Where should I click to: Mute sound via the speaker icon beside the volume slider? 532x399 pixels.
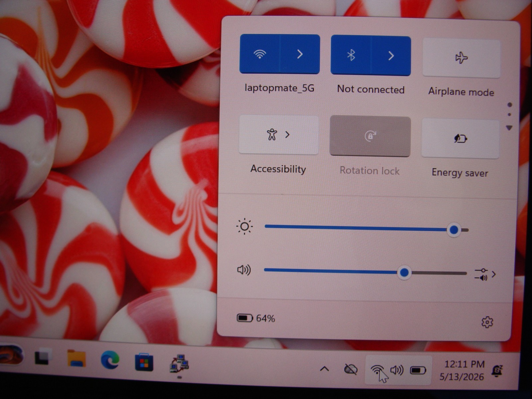pos(244,270)
